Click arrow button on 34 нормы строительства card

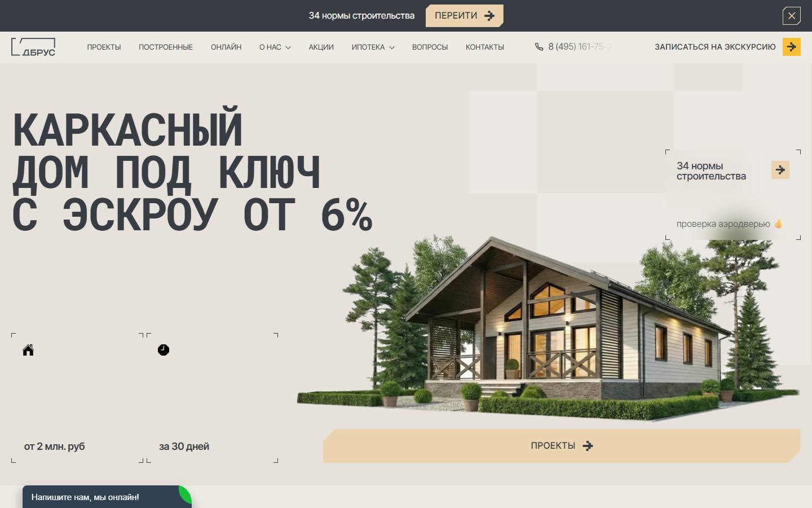click(780, 170)
